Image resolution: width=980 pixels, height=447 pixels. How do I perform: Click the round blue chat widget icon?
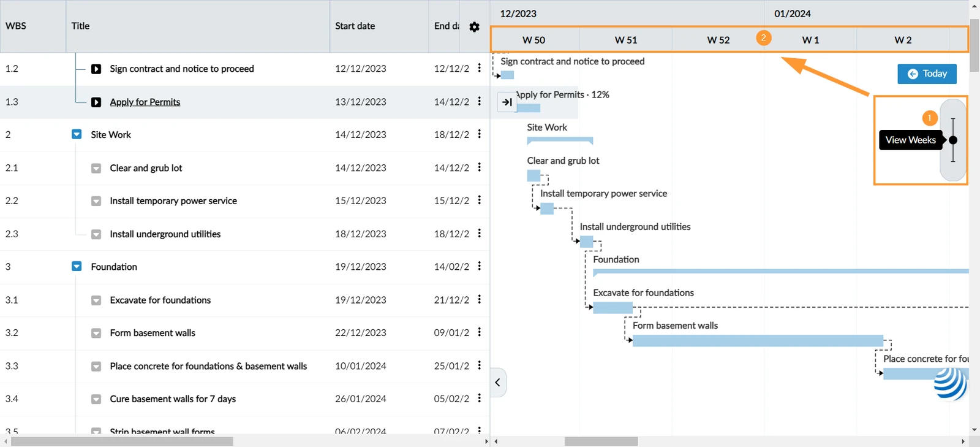(951, 384)
